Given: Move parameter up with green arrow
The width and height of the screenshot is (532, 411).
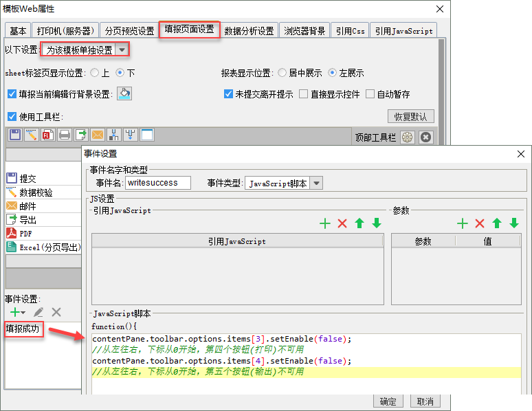Looking at the screenshot, I should [497, 223].
